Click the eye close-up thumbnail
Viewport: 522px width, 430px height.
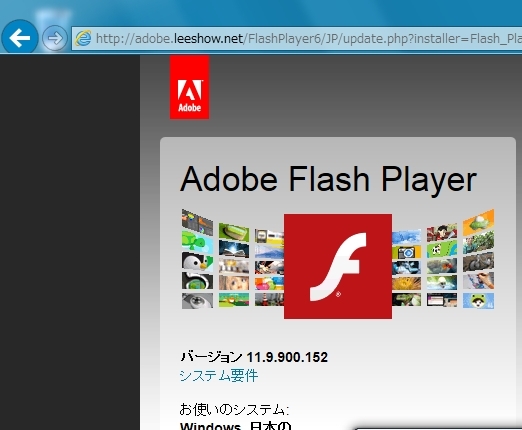197,300
